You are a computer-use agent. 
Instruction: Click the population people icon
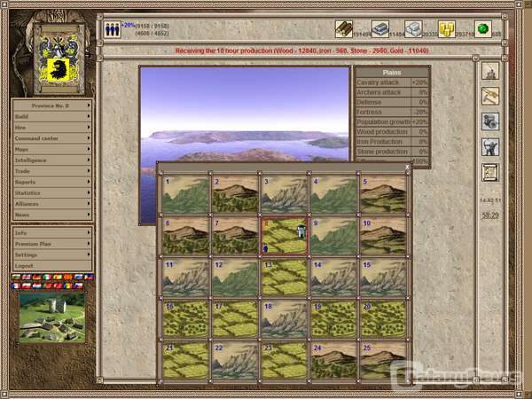tap(112, 29)
